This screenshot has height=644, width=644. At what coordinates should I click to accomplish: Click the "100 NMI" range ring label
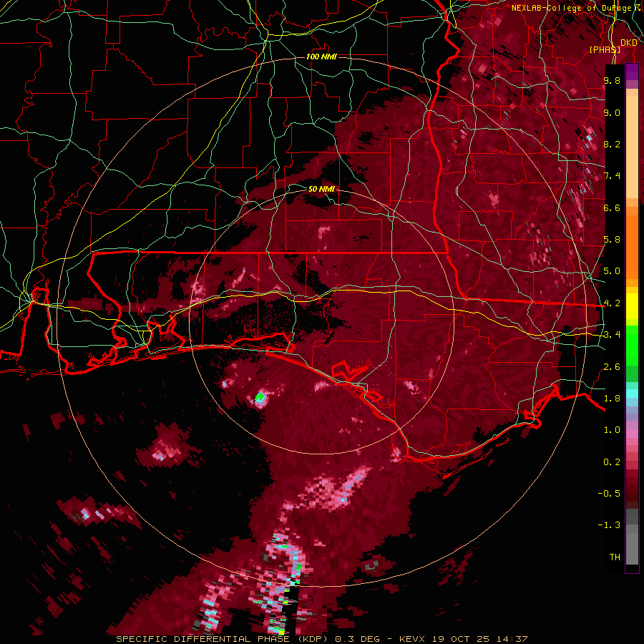[321, 57]
